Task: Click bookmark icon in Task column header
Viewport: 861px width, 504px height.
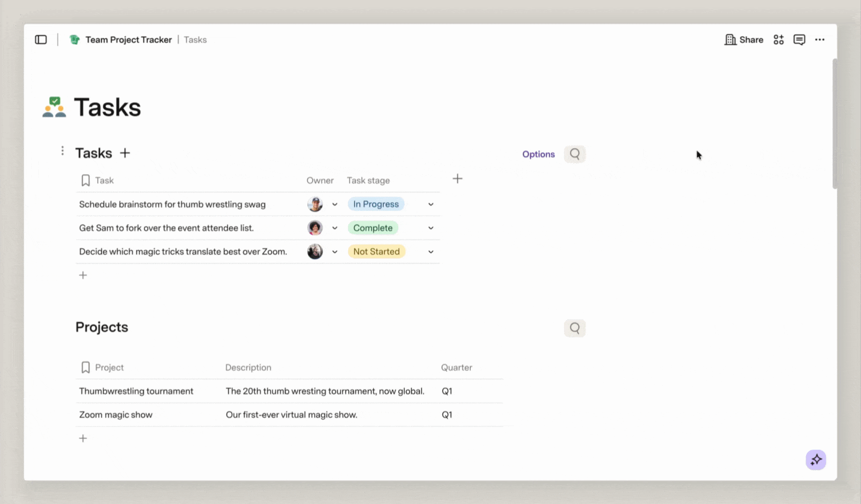Action: pyautogui.click(x=85, y=181)
